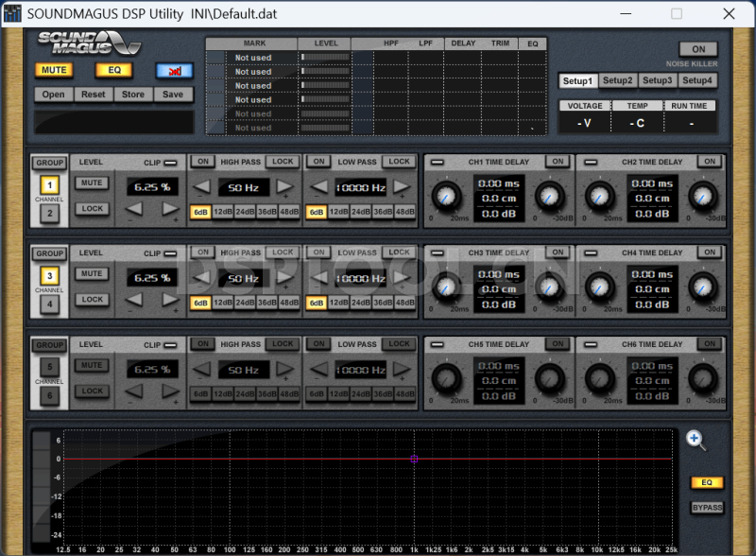756x556 pixels.
Task: Click the purple node on the EQ curve
Action: coord(414,459)
